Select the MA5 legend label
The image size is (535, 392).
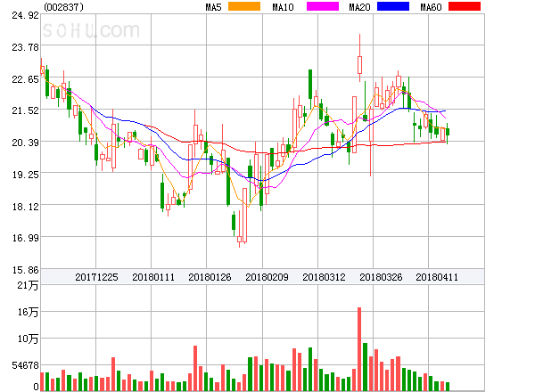point(213,7)
